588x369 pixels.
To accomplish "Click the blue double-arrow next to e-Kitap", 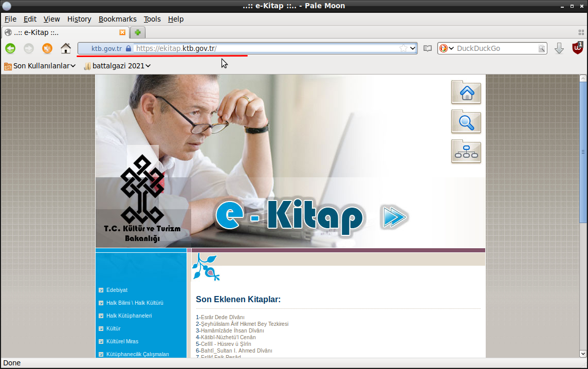I will pyautogui.click(x=395, y=217).
